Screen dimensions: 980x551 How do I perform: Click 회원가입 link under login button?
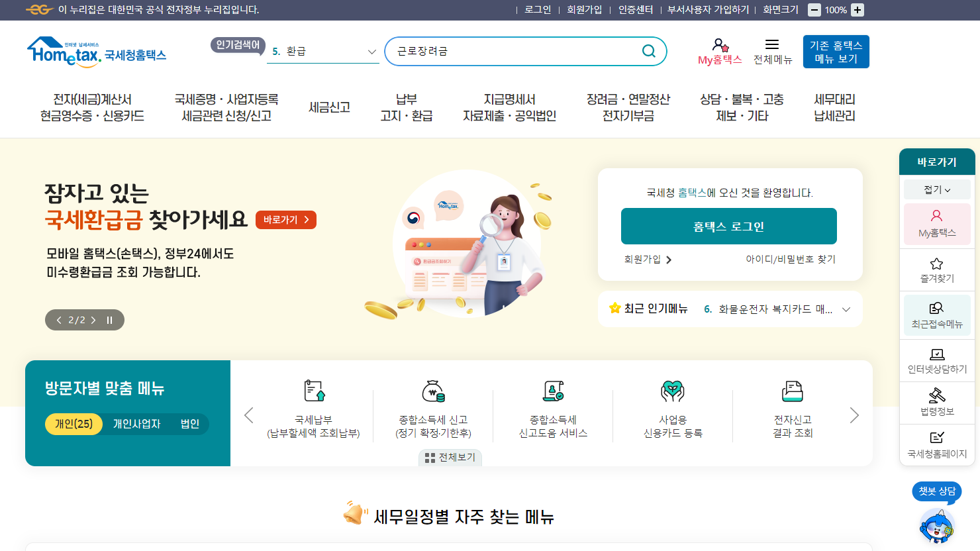pyautogui.click(x=648, y=260)
